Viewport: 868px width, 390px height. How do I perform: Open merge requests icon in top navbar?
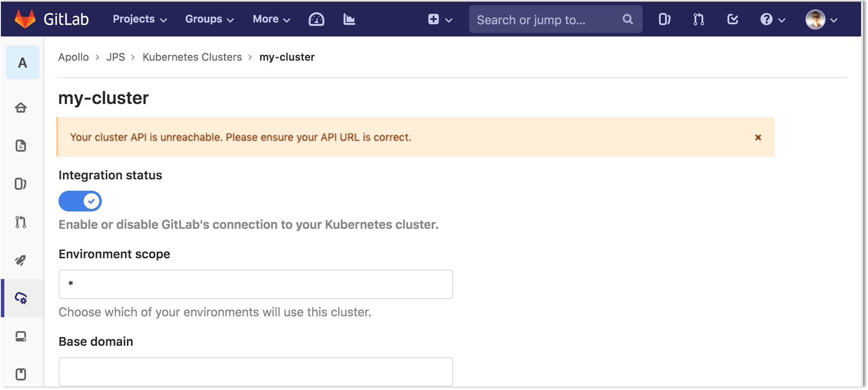click(x=698, y=19)
